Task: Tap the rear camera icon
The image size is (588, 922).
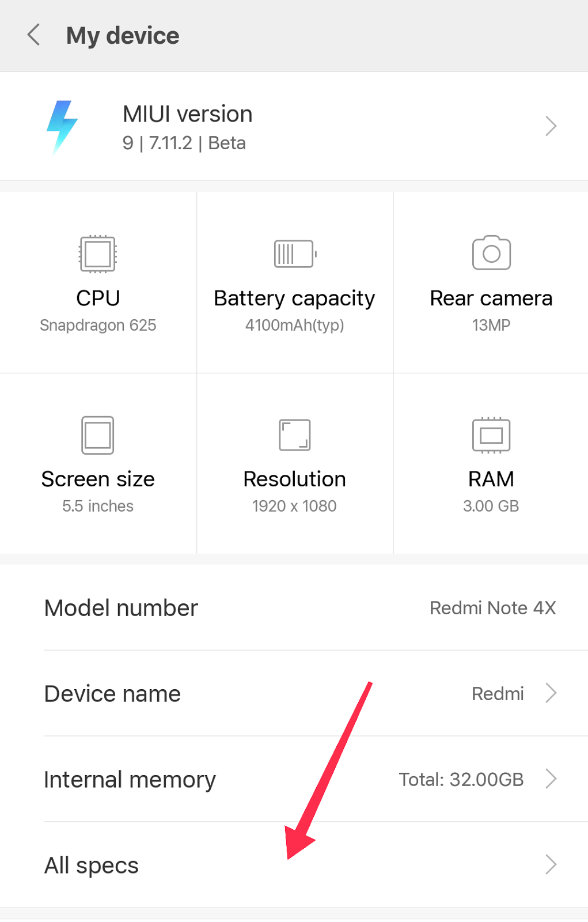Action: point(491,252)
